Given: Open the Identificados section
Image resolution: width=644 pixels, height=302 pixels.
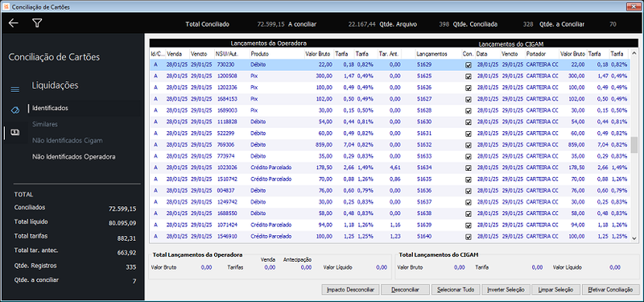Looking at the screenshot, I should point(50,108).
